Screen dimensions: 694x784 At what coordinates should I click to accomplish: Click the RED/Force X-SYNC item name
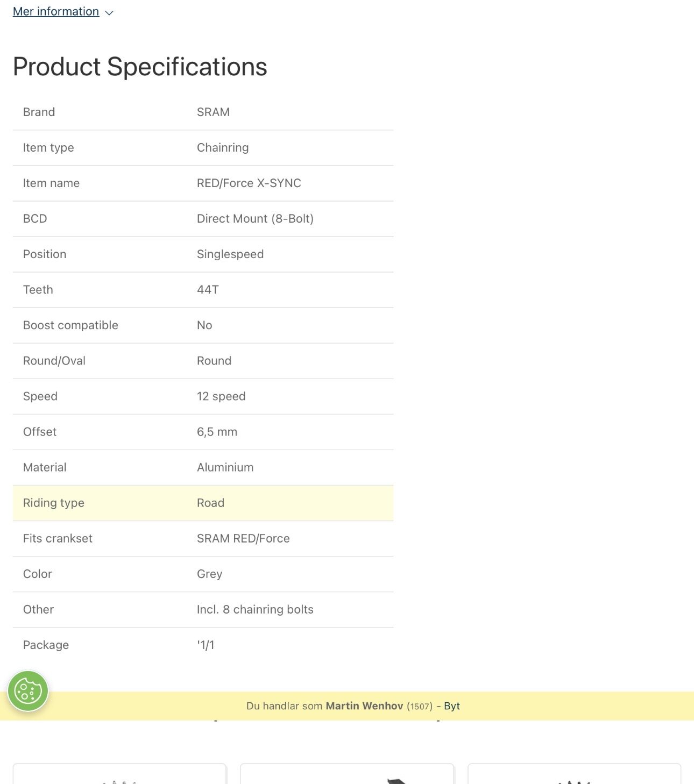point(249,183)
